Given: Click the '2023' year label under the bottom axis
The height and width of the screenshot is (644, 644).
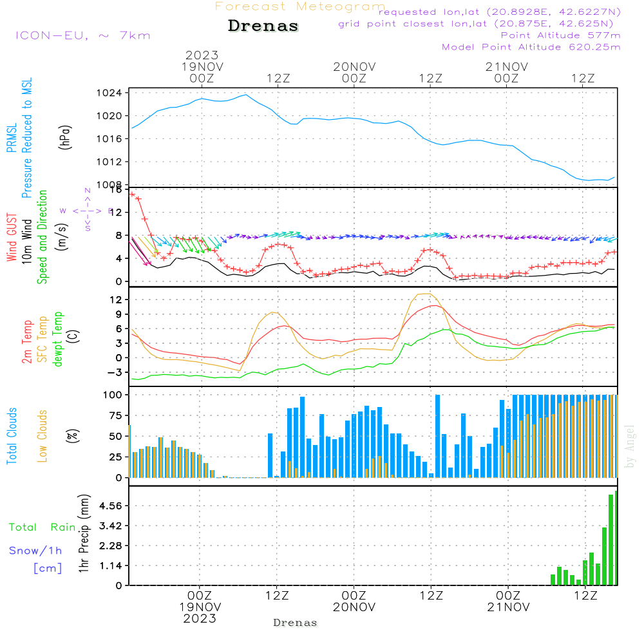Looking at the screenshot, I should (200, 618).
